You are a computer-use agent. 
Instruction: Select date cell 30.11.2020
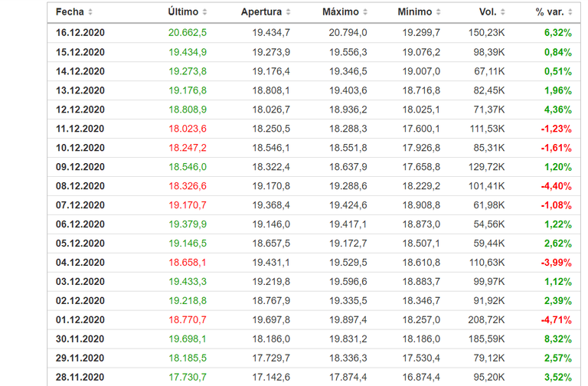[80, 339]
